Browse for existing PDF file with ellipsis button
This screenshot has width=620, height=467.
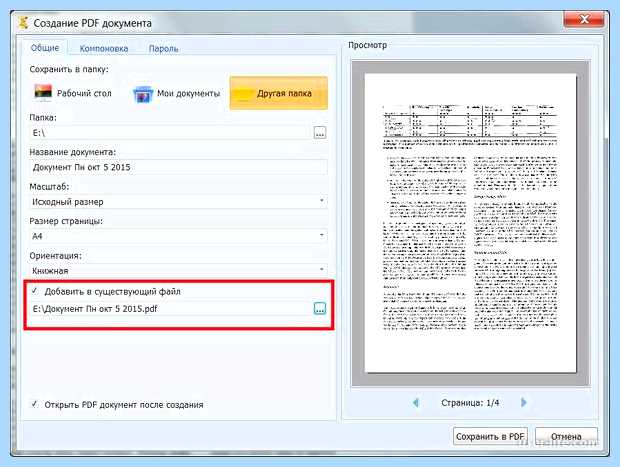[x=319, y=308]
